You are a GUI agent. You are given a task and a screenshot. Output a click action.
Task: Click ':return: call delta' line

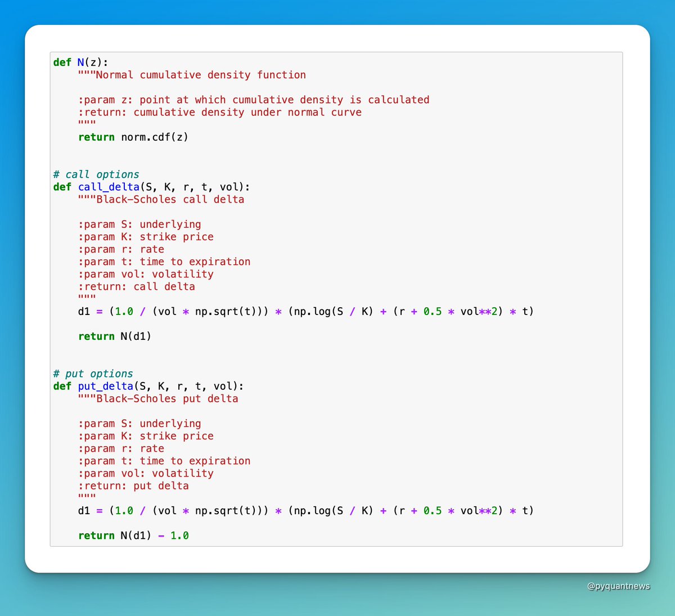[x=136, y=286]
